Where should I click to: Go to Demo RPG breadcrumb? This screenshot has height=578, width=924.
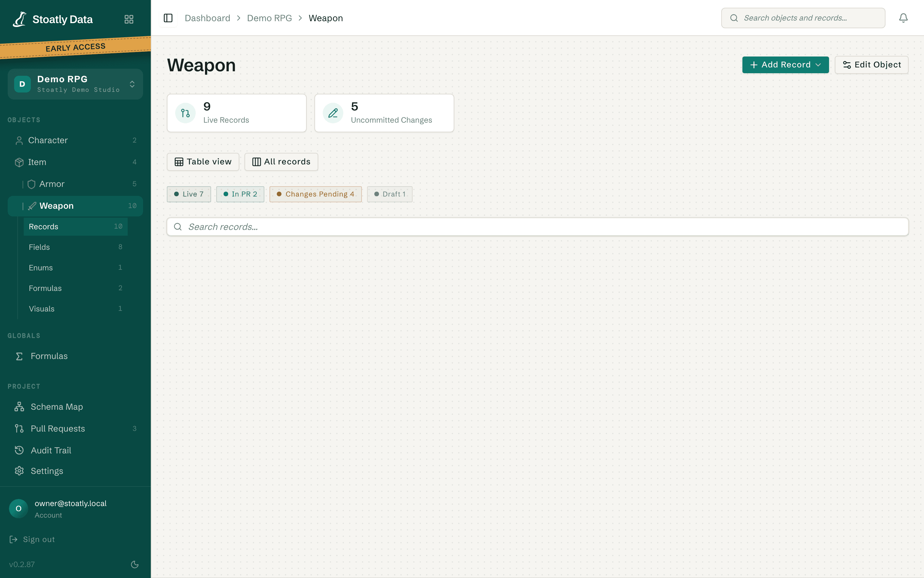click(x=269, y=18)
